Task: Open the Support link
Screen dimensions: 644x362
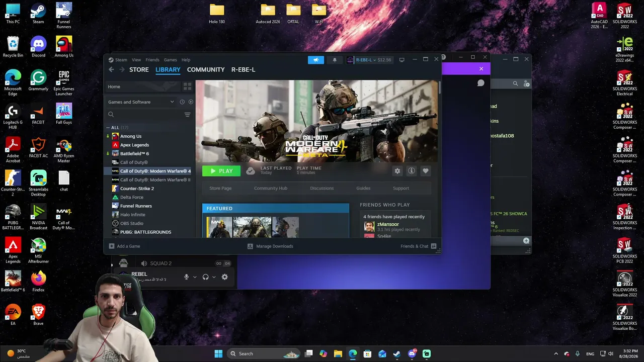Action: (401, 188)
